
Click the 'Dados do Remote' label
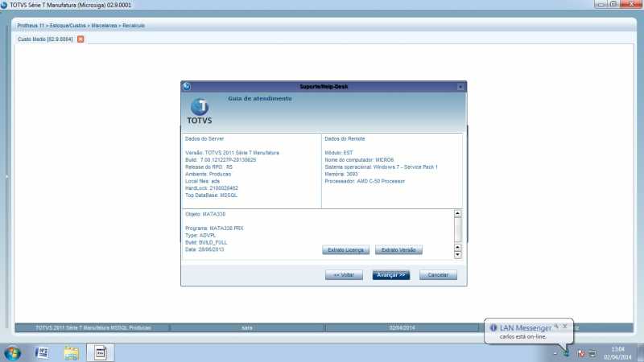tap(345, 138)
